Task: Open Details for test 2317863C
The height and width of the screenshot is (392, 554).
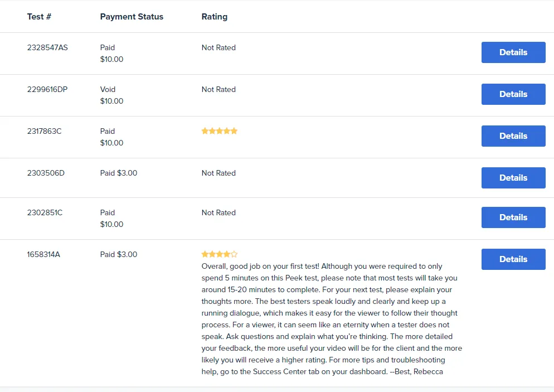Action: [513, 135]
